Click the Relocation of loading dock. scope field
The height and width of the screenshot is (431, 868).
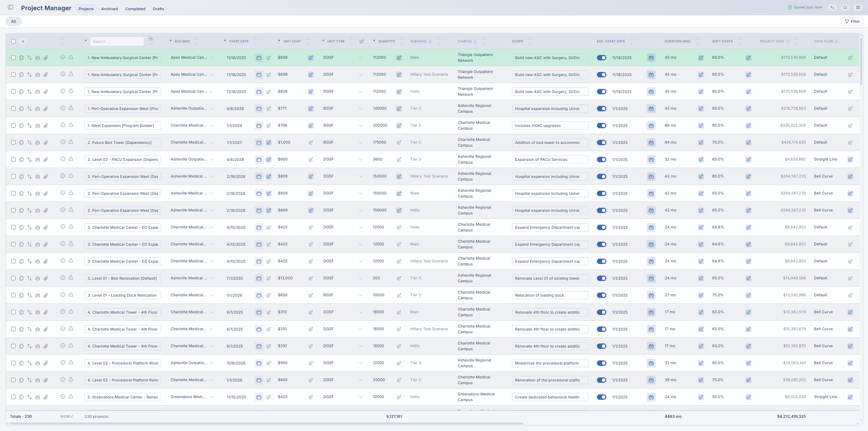pos(550,295)
